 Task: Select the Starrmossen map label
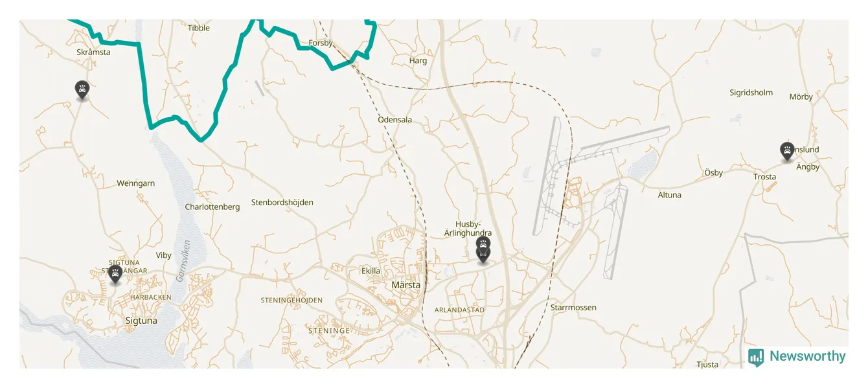click(x=573, y=308)
